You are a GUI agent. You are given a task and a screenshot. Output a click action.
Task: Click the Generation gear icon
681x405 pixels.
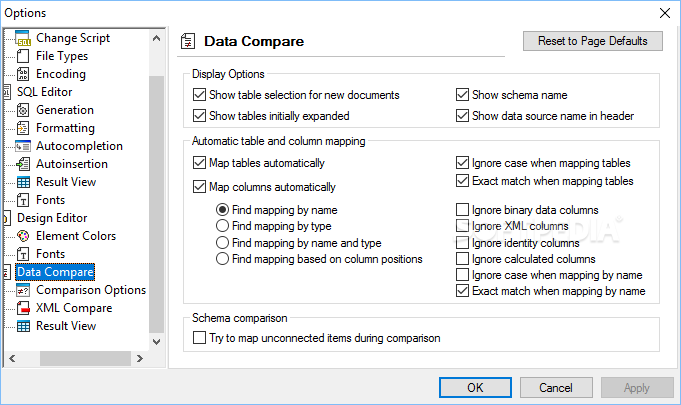click(x=23, y=110)
